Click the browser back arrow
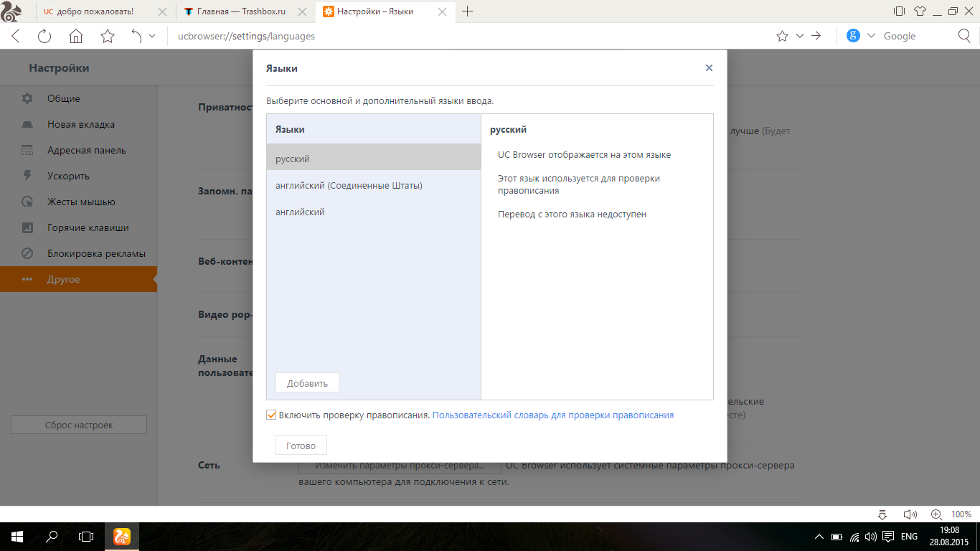 tap(16, 37)
